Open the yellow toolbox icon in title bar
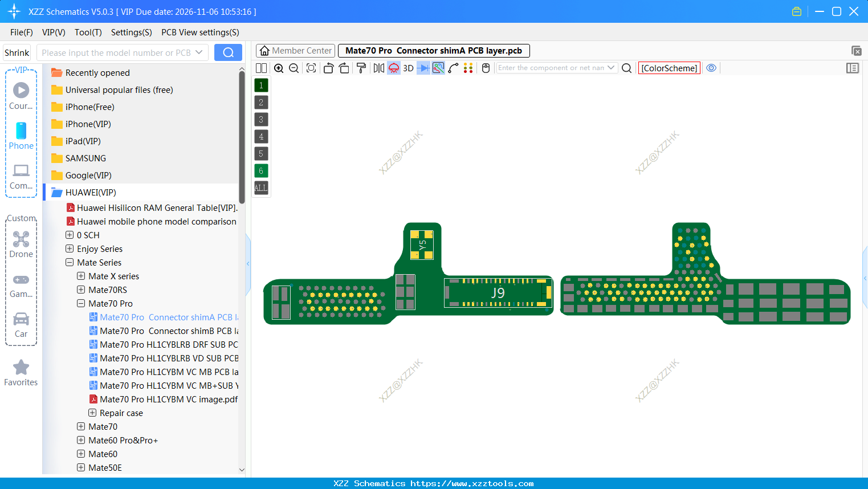The height and width of the screenshot is (489, 868). 797,11
